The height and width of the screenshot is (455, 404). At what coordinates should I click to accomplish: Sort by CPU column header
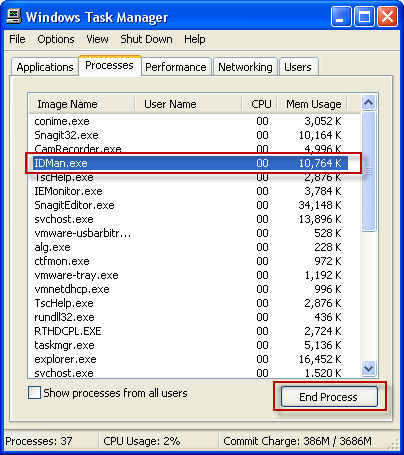[x=260, y=104]
